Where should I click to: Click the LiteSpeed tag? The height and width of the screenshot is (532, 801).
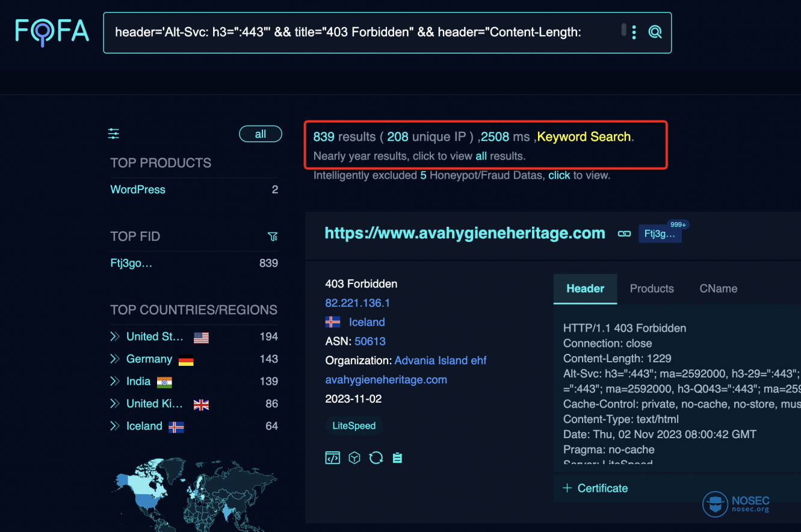(x=354, y=425)
